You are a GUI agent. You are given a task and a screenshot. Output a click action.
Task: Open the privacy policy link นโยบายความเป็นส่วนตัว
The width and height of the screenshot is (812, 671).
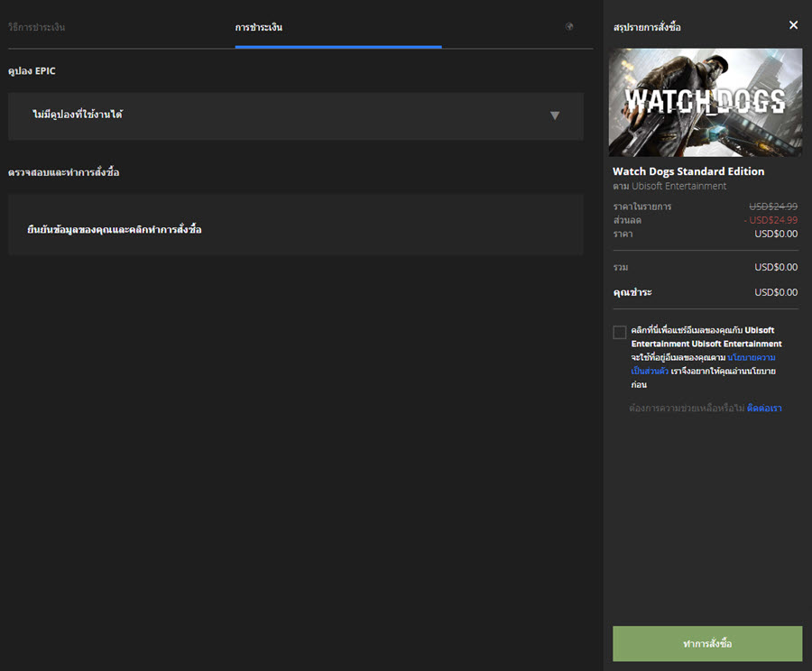703,364
